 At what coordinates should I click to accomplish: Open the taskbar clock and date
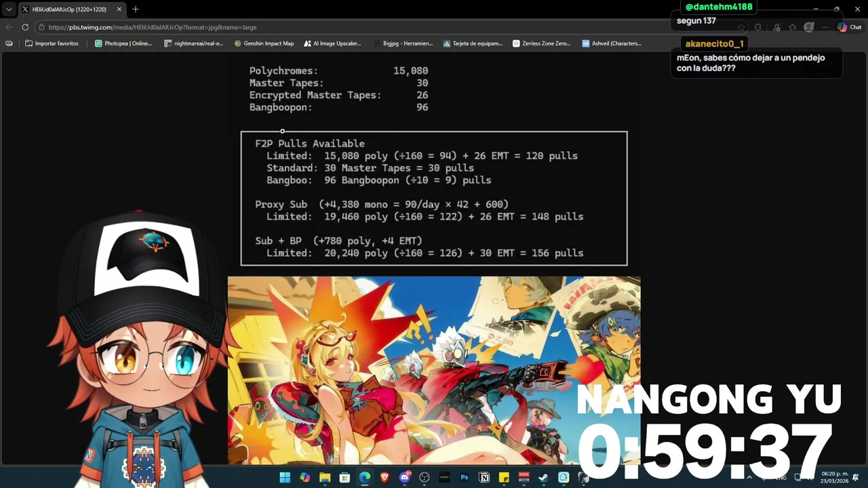(835, 478)
